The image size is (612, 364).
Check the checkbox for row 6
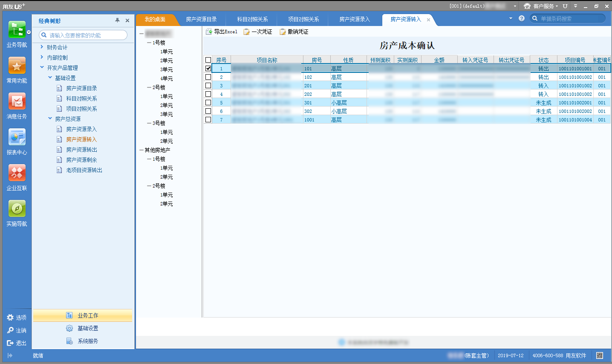coord(208,111)
